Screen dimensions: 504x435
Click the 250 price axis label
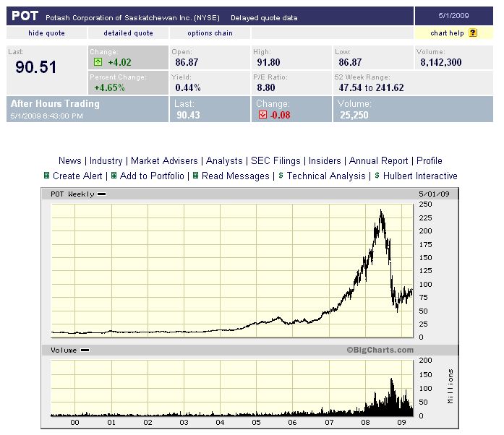coord(425,204)
